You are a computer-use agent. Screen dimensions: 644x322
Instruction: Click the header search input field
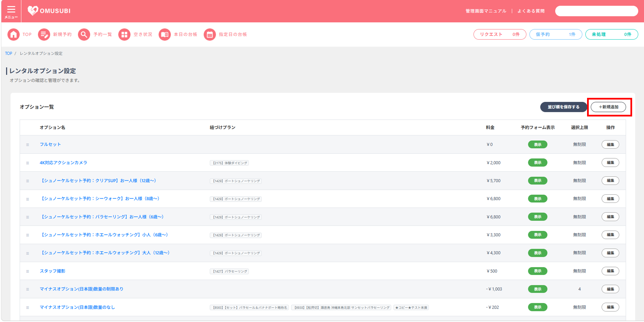click(596, 11)
